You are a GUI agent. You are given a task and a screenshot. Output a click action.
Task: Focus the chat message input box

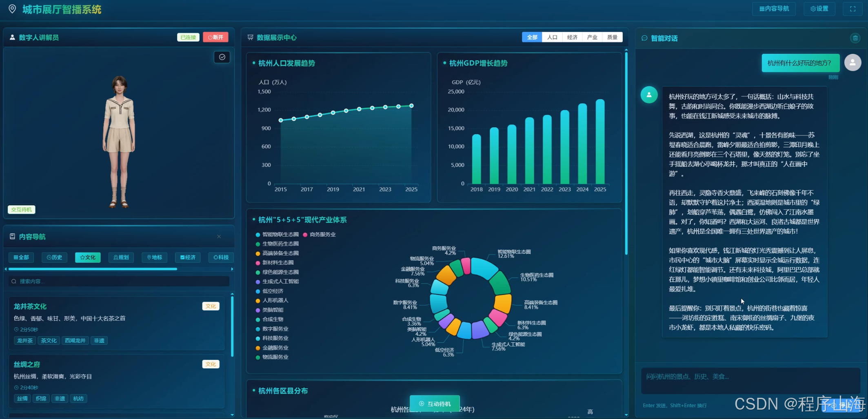(750, 381)
